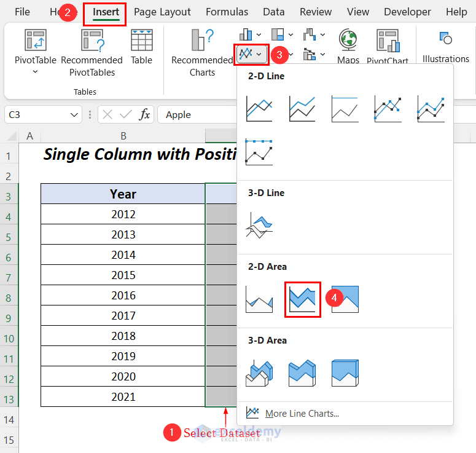Confirm the formula bar entry
Image resolution: width=476 pixels, height=453 pixels.
tap(126, 114)
